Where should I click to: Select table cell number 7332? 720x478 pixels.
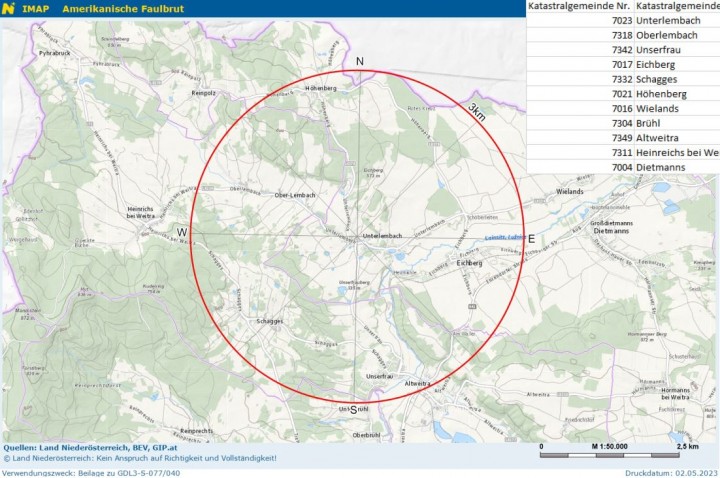point(622,79)
